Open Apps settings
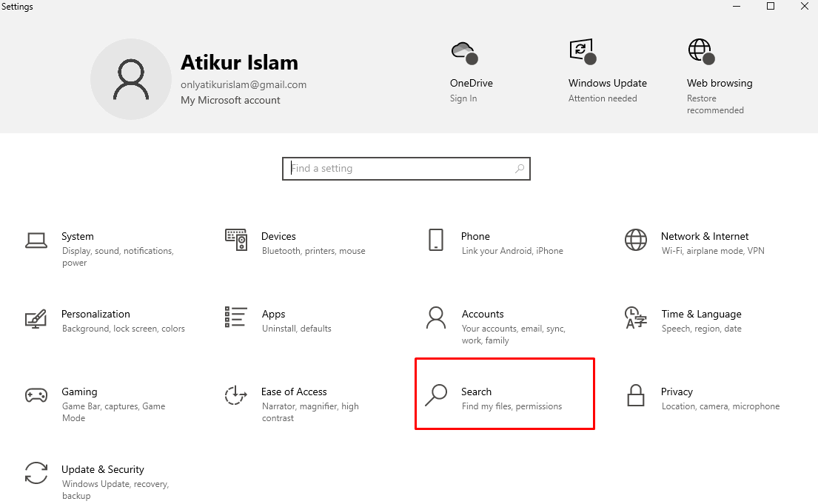Screen dimensions: 818x504 [273, 314]
